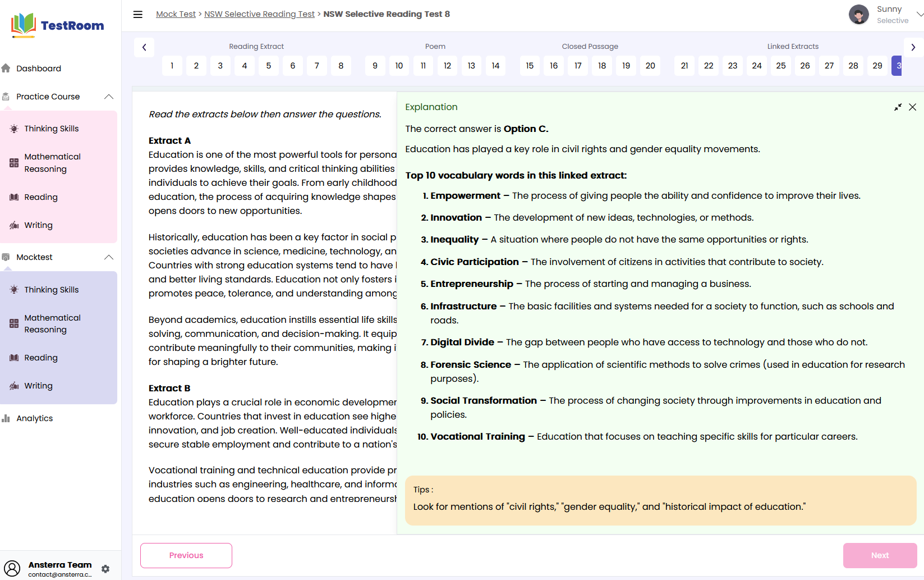This screenshot has width=924, height=580.
Task: Click Writing icon under Practice Course
Action: click(14, 225)
